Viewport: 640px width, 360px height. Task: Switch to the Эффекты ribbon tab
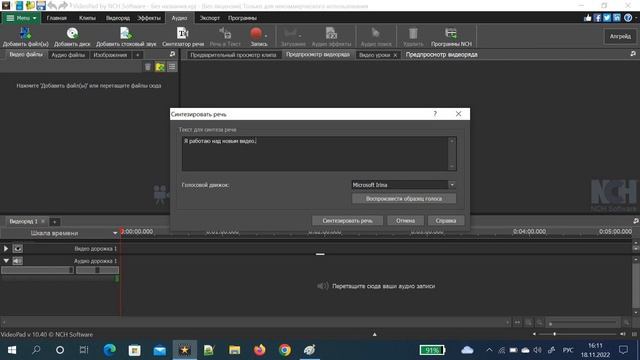point(149,18)
